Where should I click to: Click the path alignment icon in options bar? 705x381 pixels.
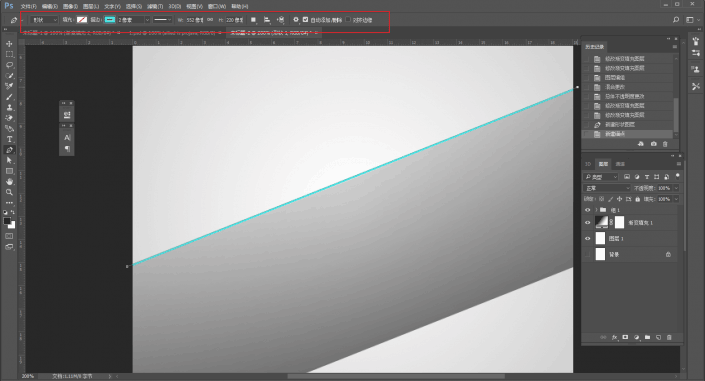pos(267,20)
